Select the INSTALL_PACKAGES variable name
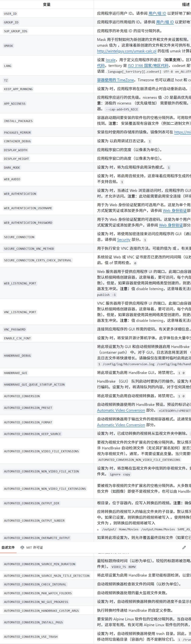The height and width of the screenshot is (644, 191). pos(18,121)
